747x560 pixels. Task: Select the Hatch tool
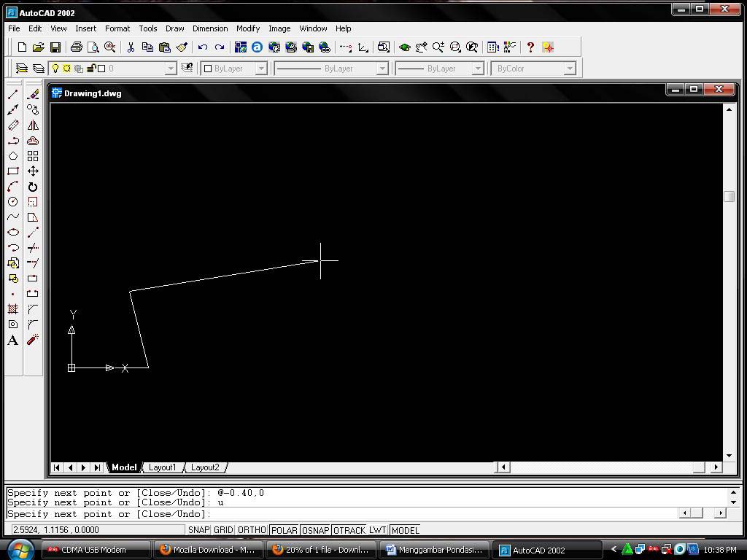pos(13,309)
